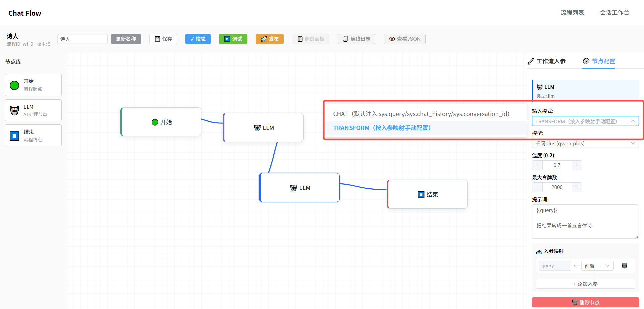Click the max tokens field 2000
This screenshot has width=644, height=309.
[557, 187]
